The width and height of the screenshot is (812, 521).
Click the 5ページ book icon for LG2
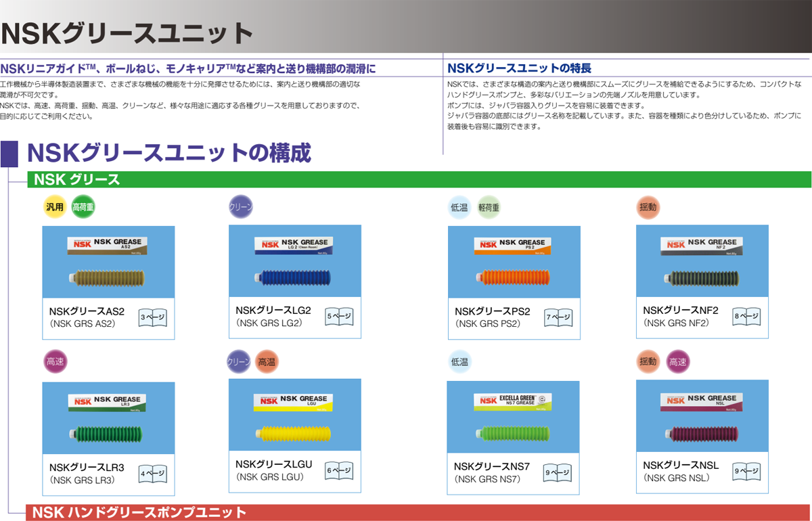[x=339, y=316]
